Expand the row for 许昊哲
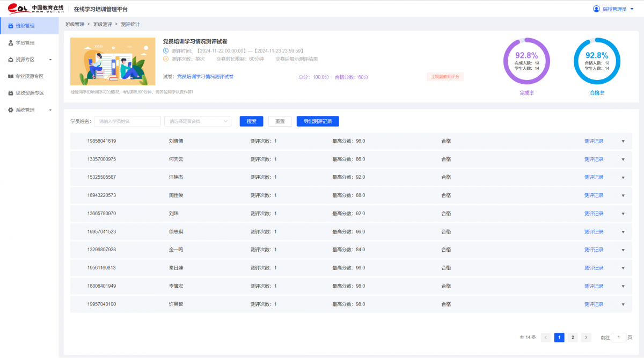 coord(623,304)
